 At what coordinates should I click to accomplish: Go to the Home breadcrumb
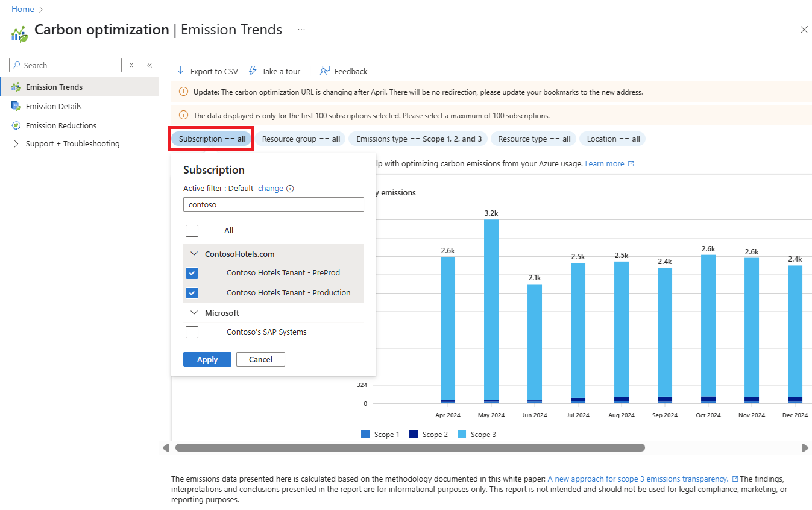click(23, 10)
